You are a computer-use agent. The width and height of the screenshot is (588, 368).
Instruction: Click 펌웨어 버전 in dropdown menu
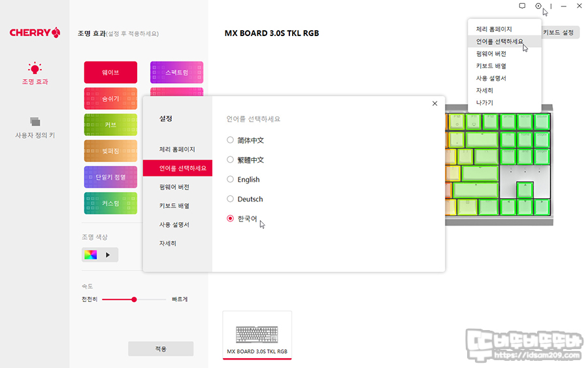point(504,54)
